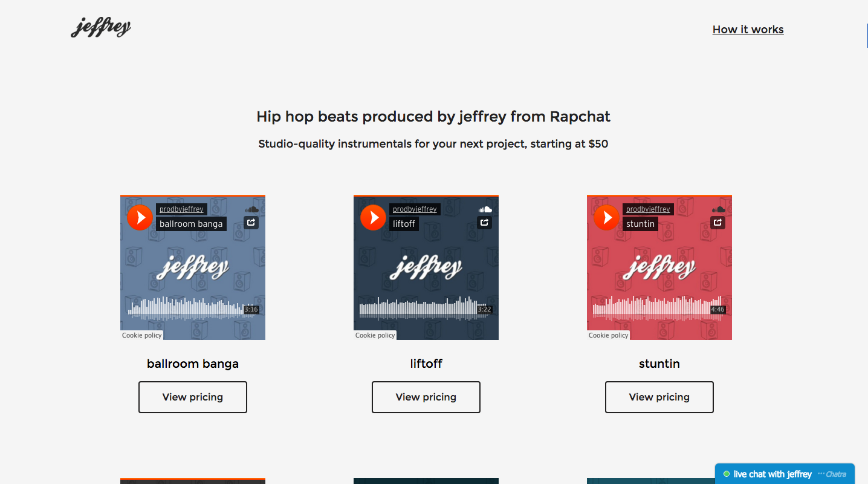The image size is (868, 484).
Task: View pricing for stuntin
Action: (659, 397)
